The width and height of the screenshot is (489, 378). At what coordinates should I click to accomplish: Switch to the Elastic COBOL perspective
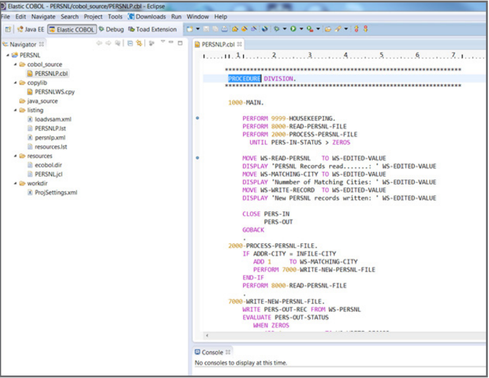(72, 29)
